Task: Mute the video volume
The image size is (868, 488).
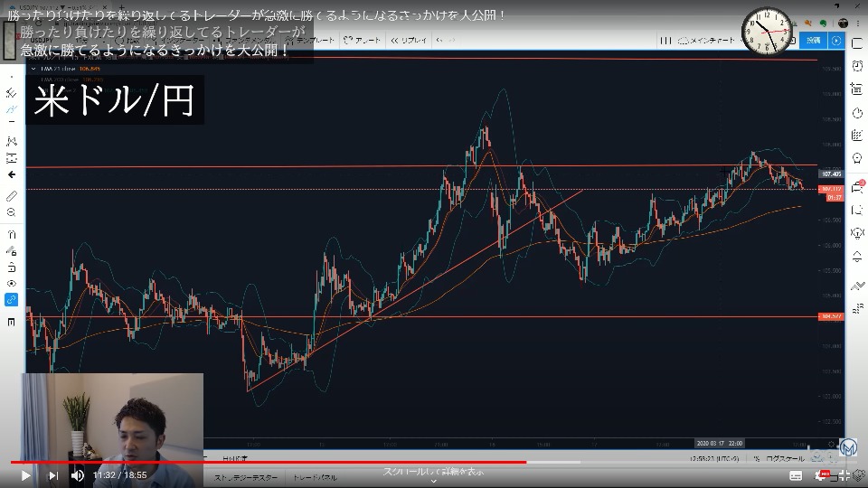Action: click(78, 475)
